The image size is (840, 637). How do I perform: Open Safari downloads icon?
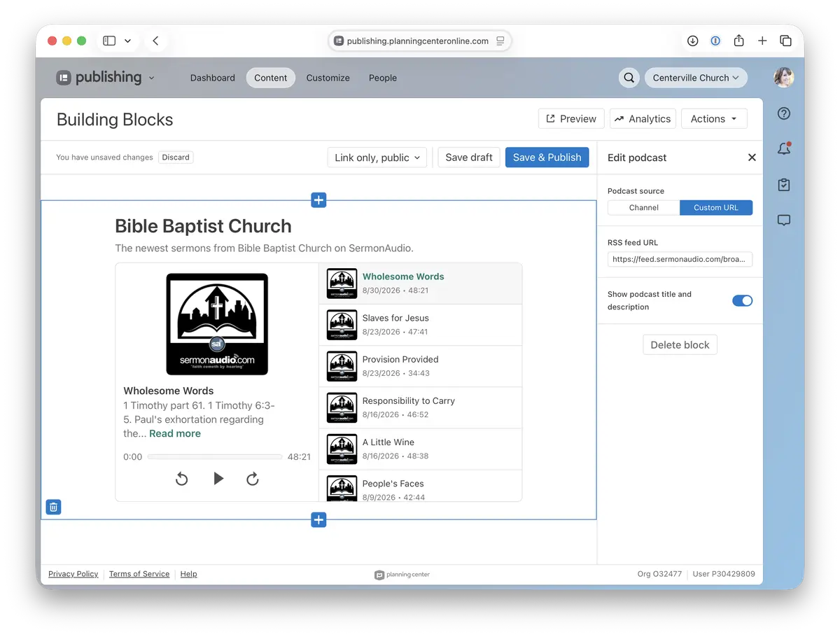tap(692, 41)
